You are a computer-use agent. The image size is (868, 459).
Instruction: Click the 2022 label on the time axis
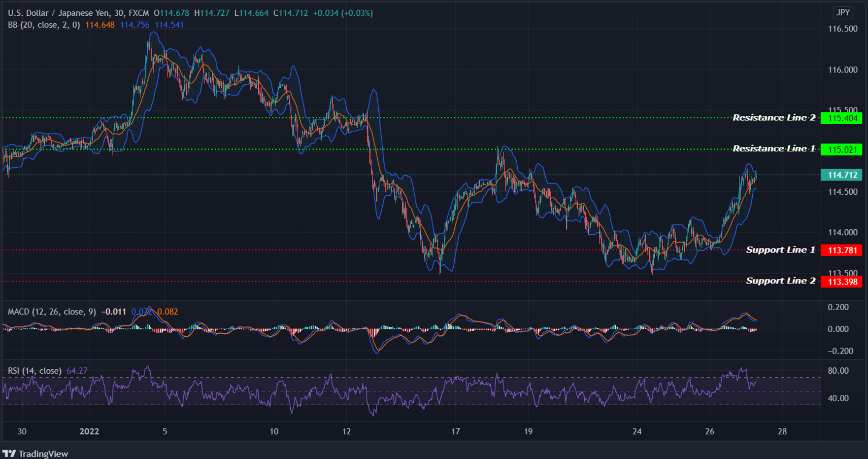[89, 431]
